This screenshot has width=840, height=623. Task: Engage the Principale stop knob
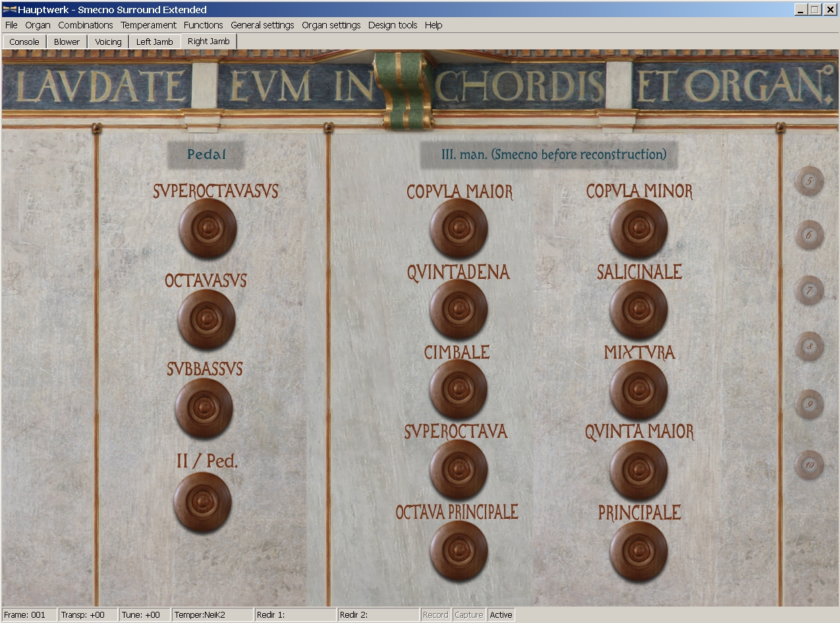[x=638, y=551]
